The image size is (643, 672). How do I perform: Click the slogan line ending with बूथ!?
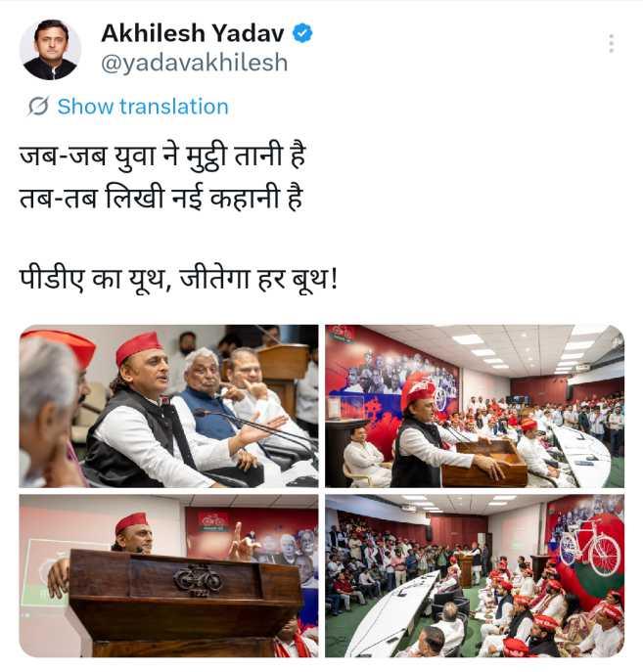[178, 280]
